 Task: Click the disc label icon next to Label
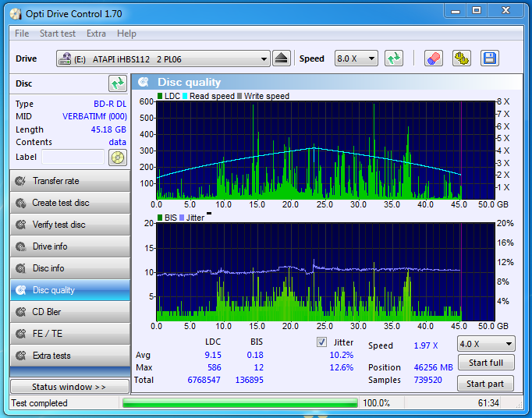tap(117, 158)
